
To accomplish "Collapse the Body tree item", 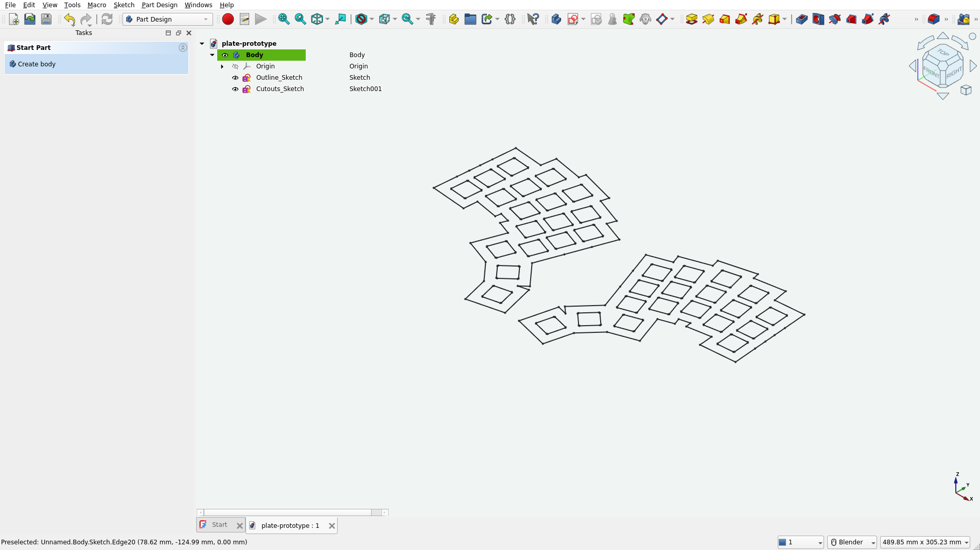I will [x=212, y=55].
